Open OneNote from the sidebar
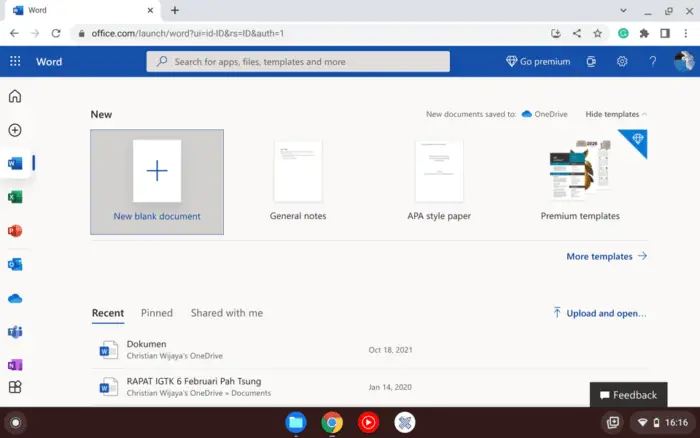The height and width of the screenshot is (438, 700). [x=15, y=365]
